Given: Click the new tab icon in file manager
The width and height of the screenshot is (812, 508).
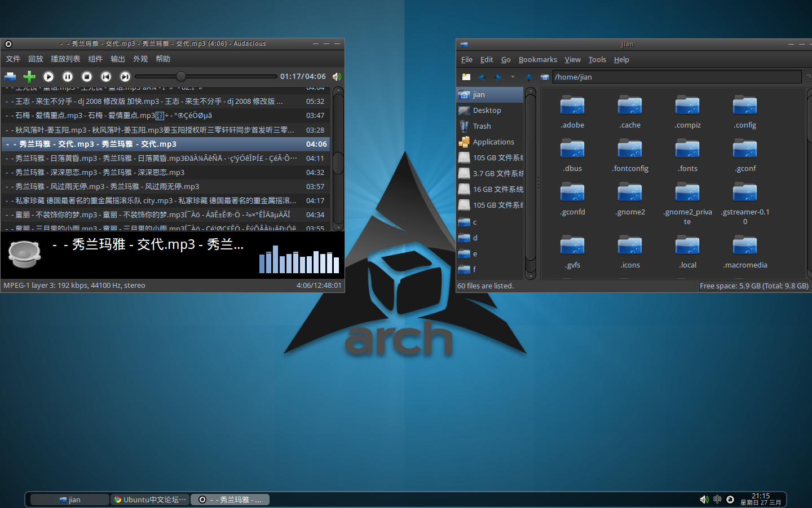Looking at the screenshot, I should pyautogui.click(x=466, y=77).
